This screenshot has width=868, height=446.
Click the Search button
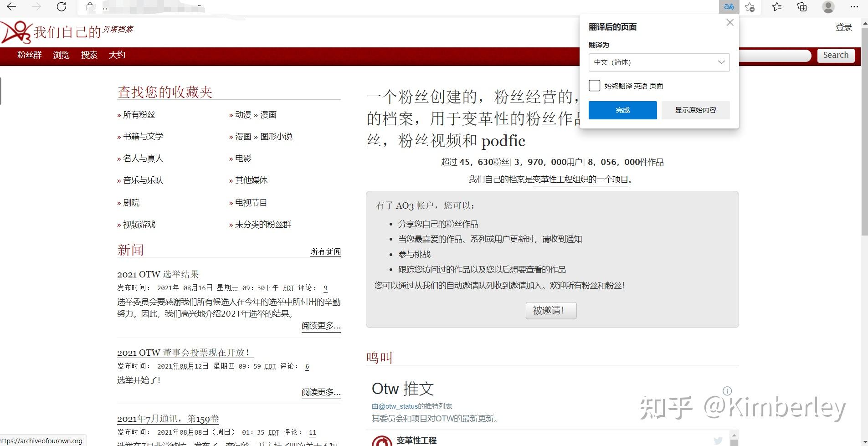(x=836, y=55)
